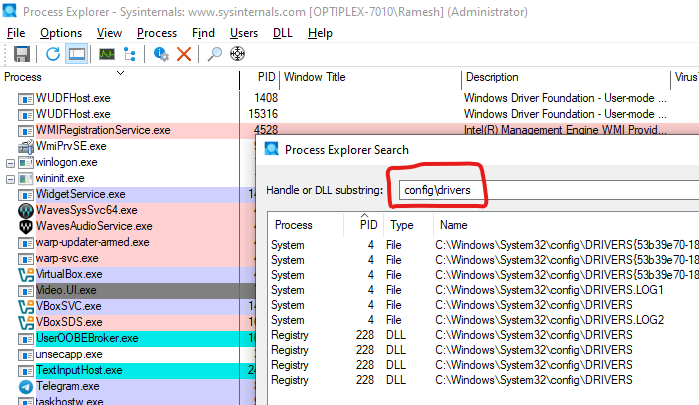Open the Process menu
Screen dimensions: 699x405
(x=157, y=33)
